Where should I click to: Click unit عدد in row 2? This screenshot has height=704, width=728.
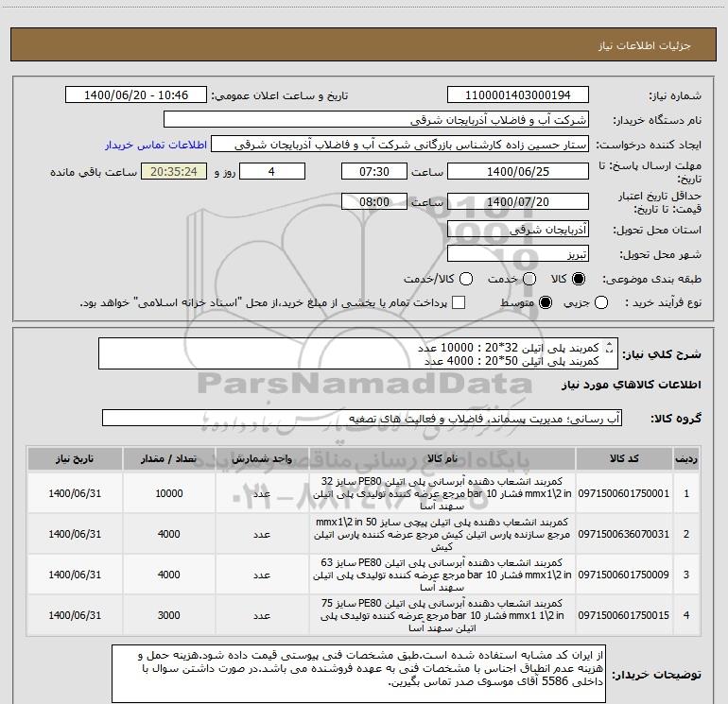click(x=262, y=535)
